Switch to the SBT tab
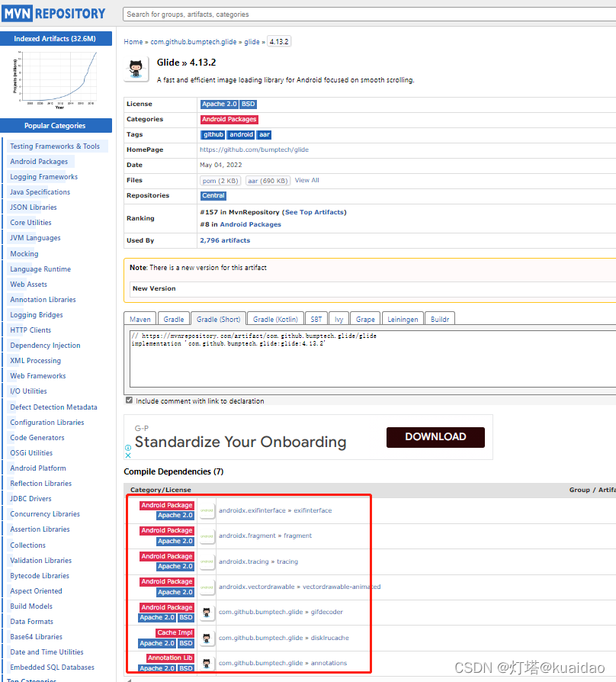Image resolution: width=616 pixels, height=682 pixels. 316,319
